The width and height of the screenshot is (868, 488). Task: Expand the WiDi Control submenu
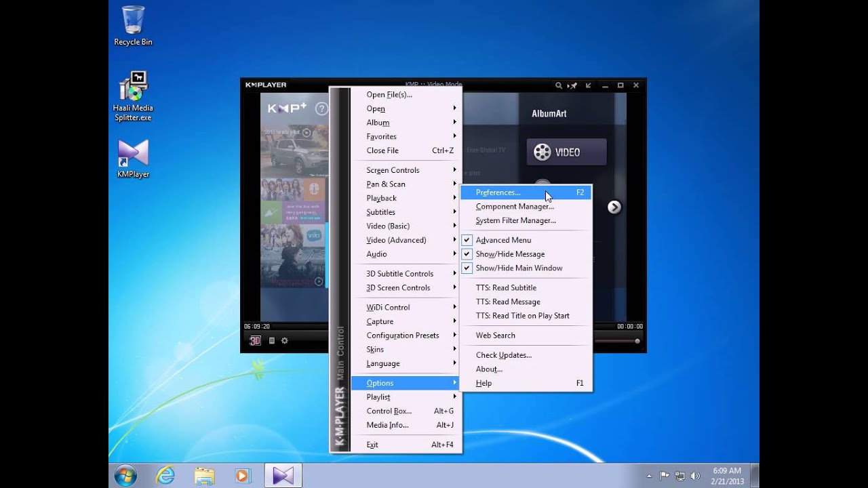pos(406,308)
